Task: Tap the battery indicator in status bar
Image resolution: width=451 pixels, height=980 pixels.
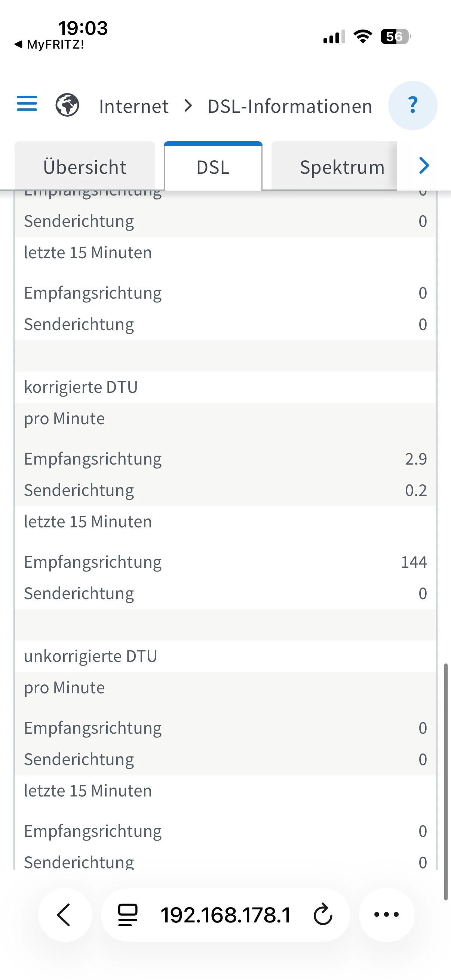Action: pyautogui.click(x=395, y=37)
